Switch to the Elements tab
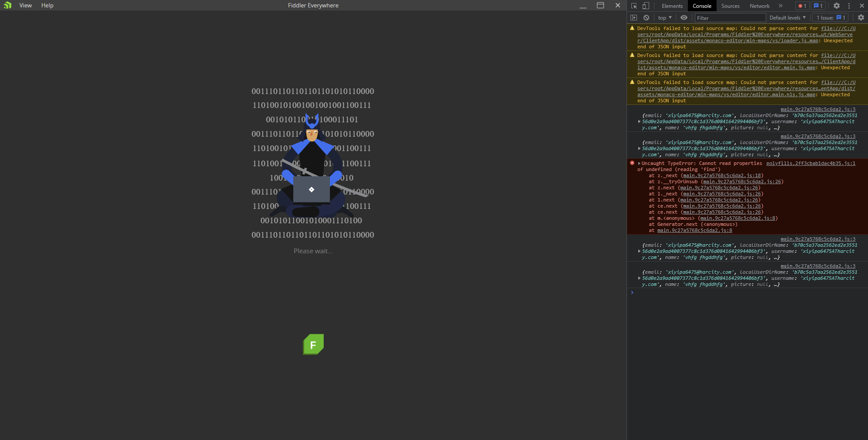Image resolution: width=868 pixels, height=440 pixels. click(x=672, y=6)
